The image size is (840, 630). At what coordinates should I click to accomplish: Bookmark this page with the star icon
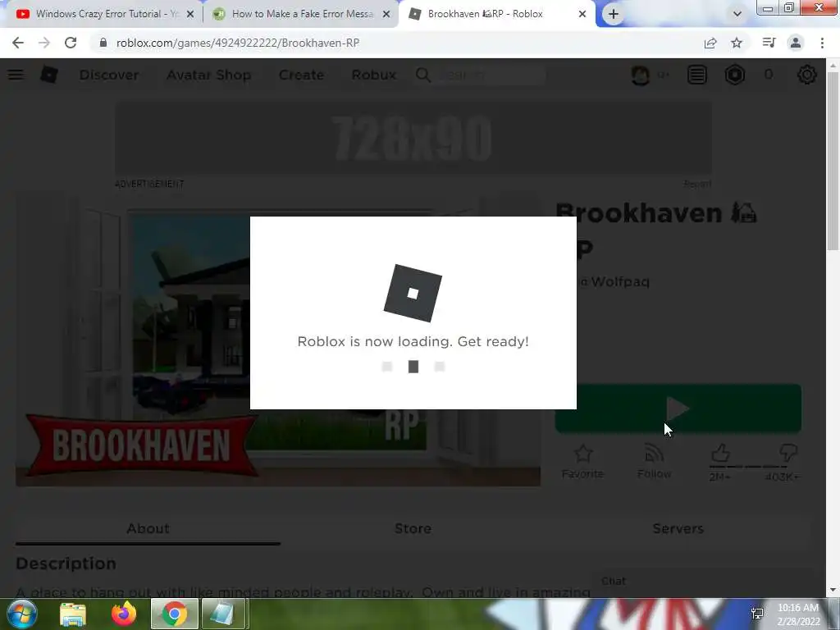(737, 43)
